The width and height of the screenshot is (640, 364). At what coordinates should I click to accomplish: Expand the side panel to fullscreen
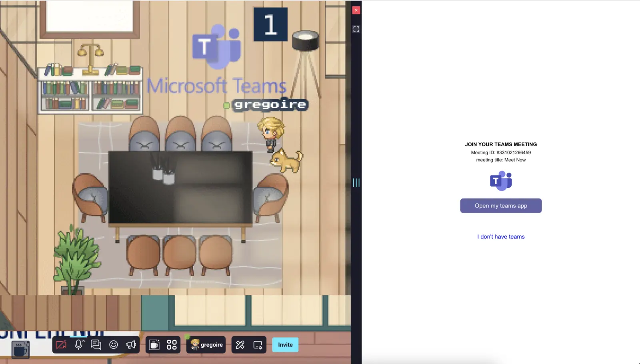356,29
